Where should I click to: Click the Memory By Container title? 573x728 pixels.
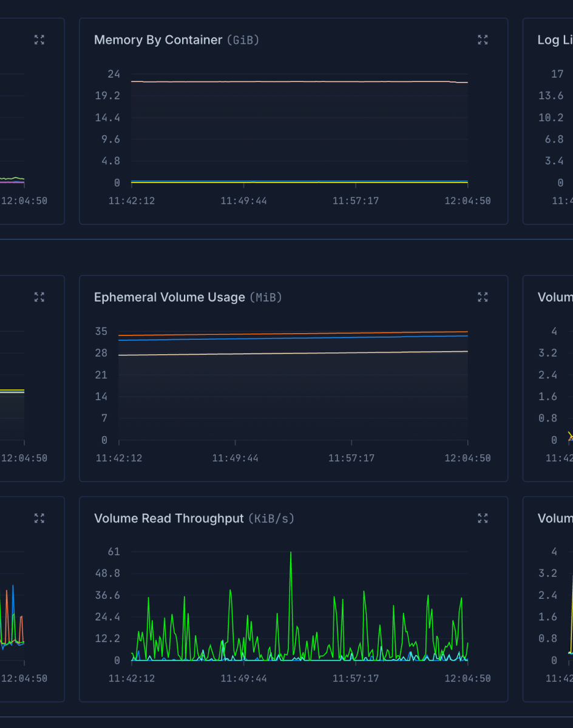[158, 40]
